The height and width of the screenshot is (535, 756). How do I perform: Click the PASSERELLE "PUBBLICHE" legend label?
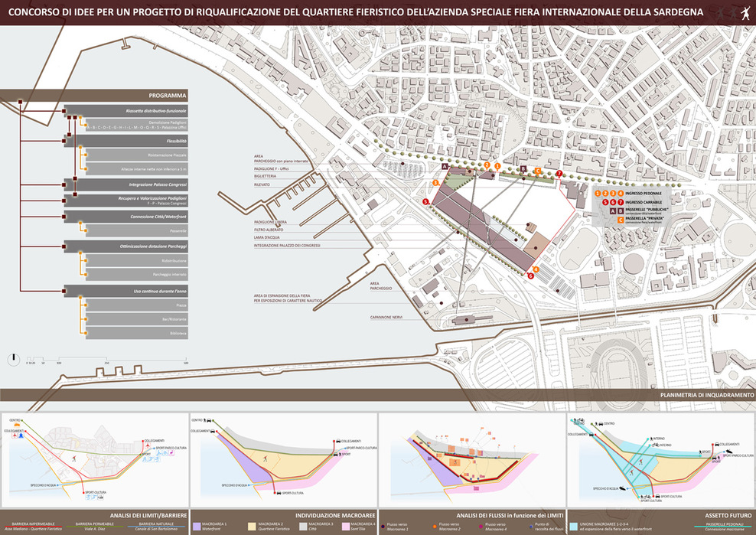click(647, 210)
